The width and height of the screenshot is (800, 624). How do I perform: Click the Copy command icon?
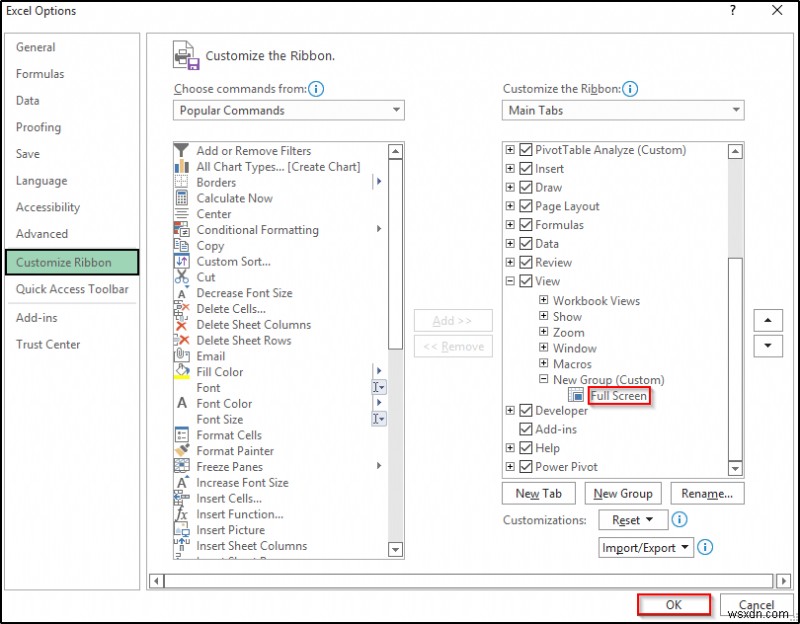(182, 245)
